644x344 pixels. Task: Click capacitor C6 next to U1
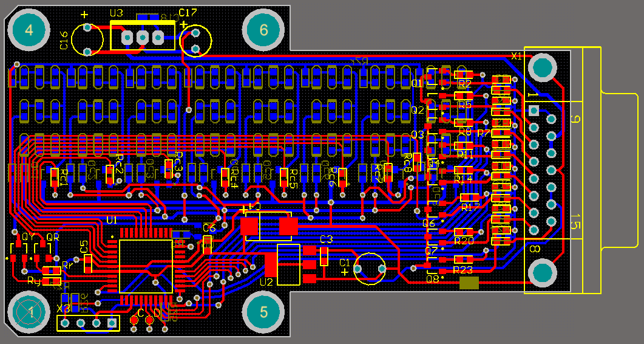[208, 244]
